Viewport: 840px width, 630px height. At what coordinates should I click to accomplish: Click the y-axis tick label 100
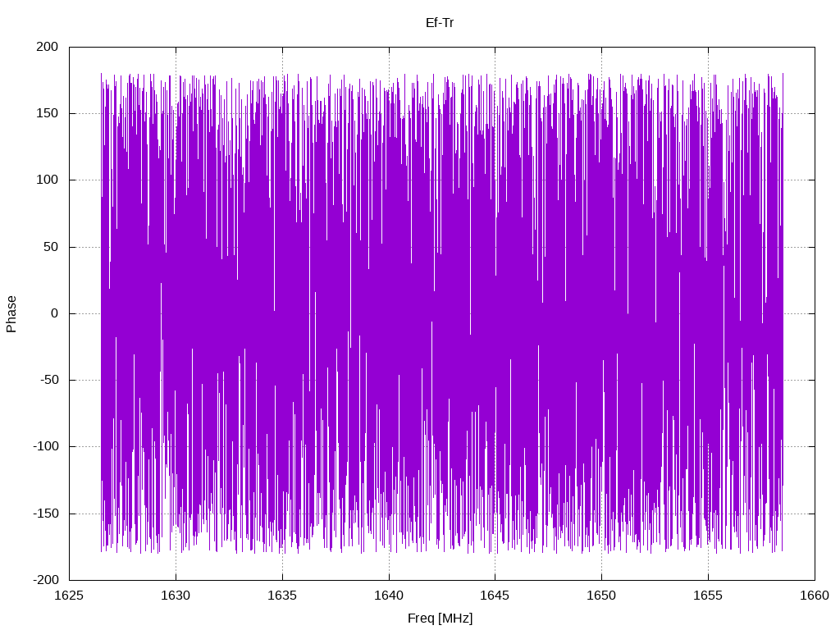[47, 180]
